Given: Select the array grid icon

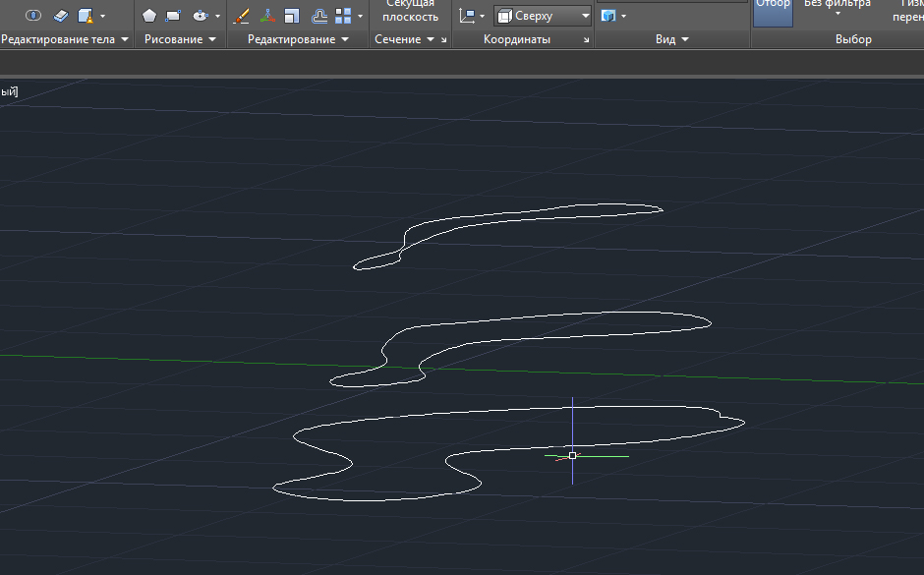Looking at the screenshot, I should coord(343,16).
